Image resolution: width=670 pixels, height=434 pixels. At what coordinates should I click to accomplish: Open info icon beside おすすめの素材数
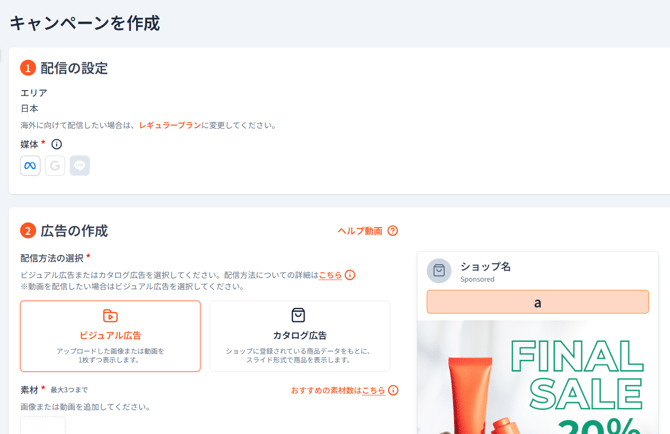point(393,390)
